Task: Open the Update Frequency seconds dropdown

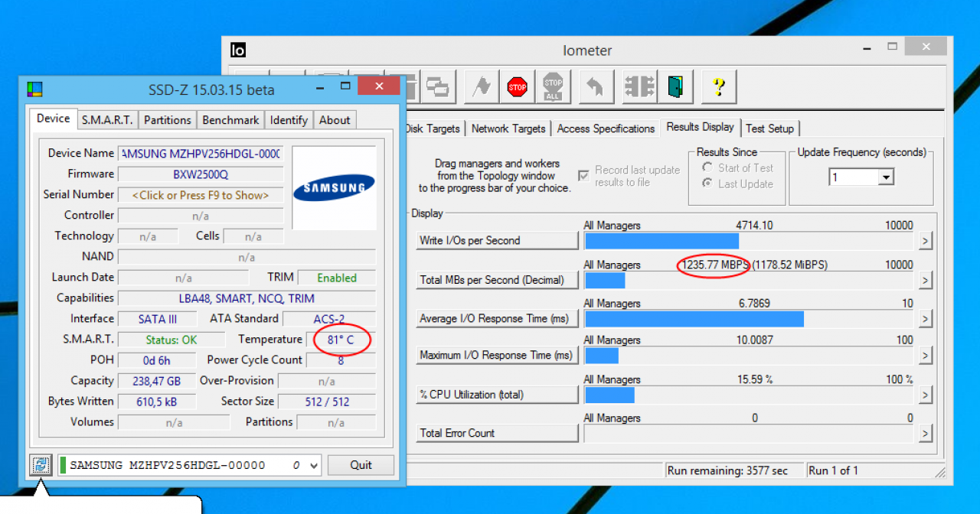Action: click(887, 177)
